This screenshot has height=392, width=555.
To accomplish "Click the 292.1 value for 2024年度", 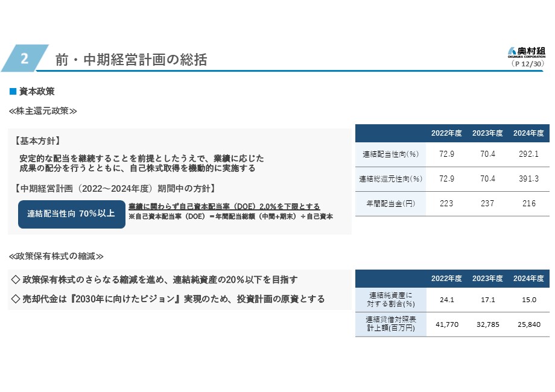I will (x=528, y=154).
